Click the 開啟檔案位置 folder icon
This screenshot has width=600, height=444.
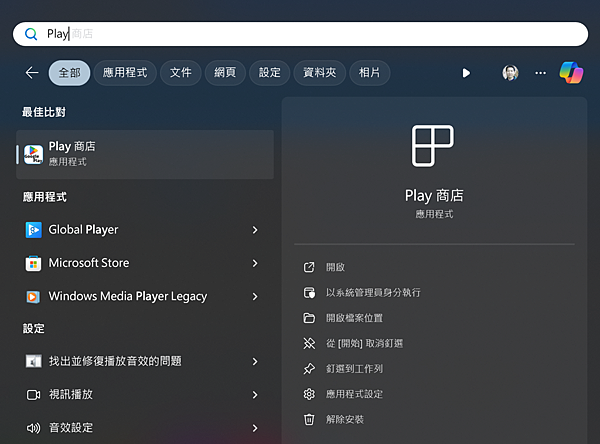tap(309, 318)
